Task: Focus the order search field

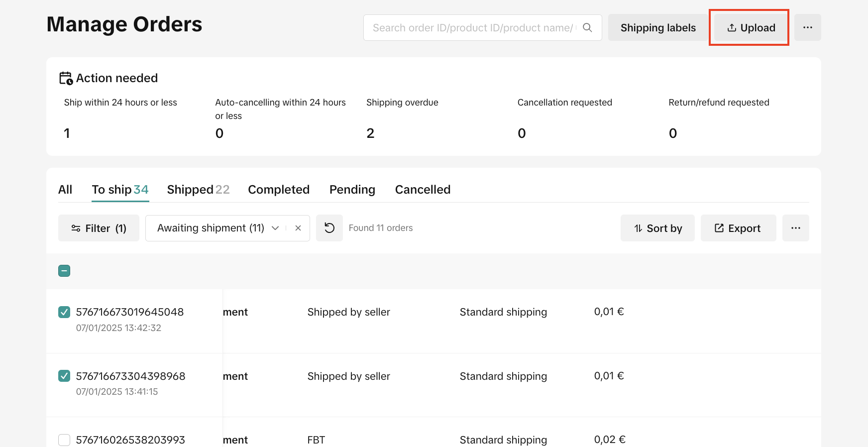Action: tap(473, 28)
